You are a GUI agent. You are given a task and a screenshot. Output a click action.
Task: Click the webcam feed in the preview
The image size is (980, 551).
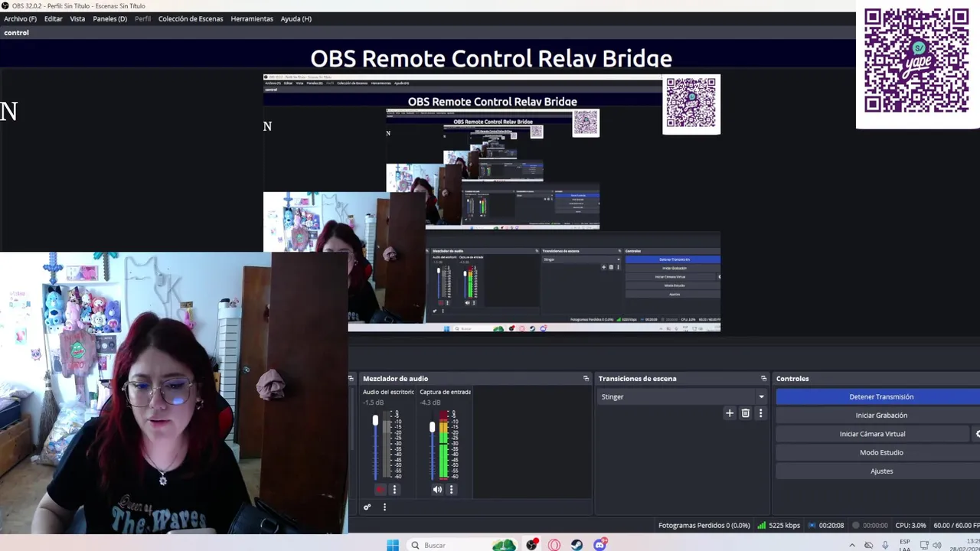pyautogui.click(x=174, y=393)
